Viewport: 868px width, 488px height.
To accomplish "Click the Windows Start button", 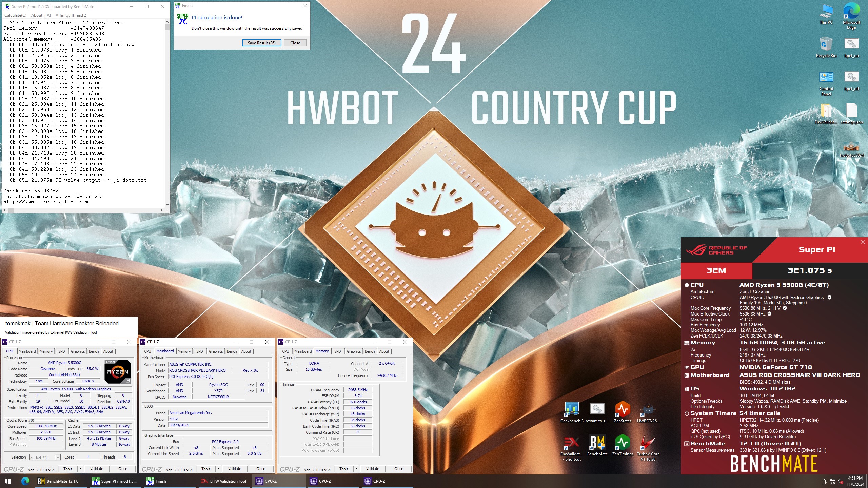I will coord(8,481).
